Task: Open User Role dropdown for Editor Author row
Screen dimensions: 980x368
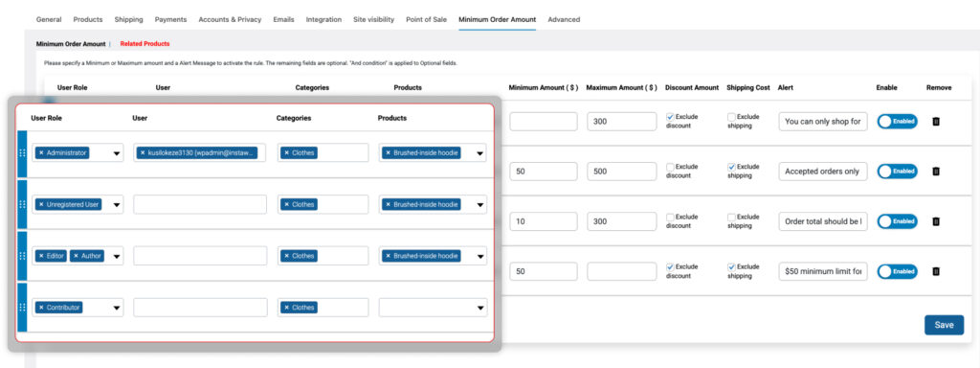Action: coord(116,256)
